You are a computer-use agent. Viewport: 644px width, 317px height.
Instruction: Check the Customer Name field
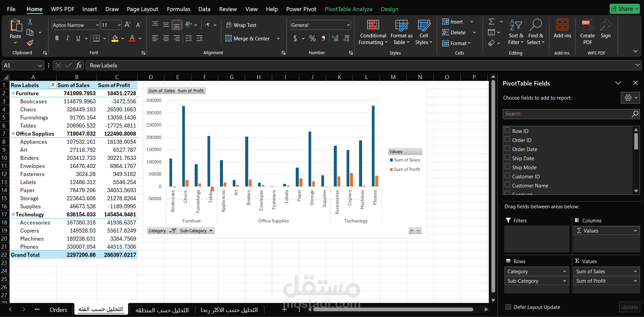pyautogui.click(x=507, y=185)
